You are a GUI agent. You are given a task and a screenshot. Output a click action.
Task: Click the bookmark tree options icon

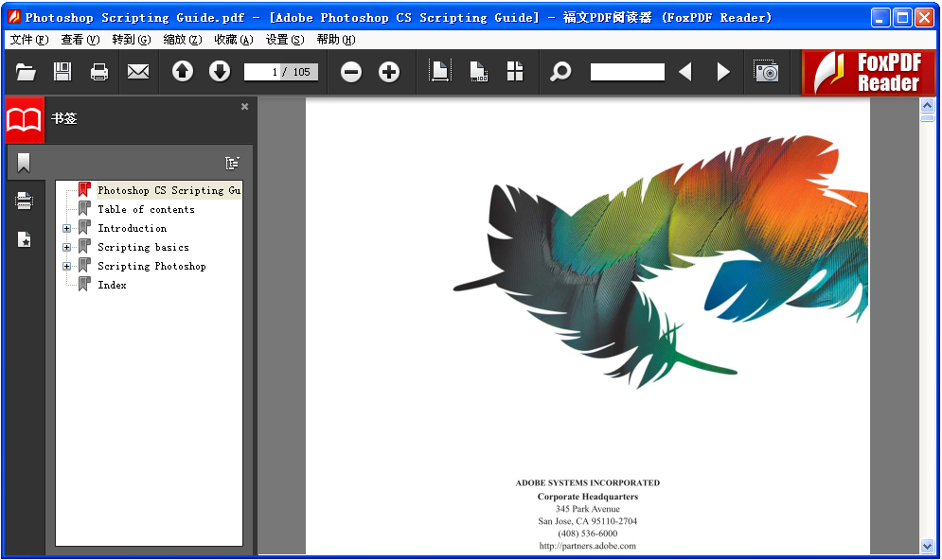tap(233, 163)
